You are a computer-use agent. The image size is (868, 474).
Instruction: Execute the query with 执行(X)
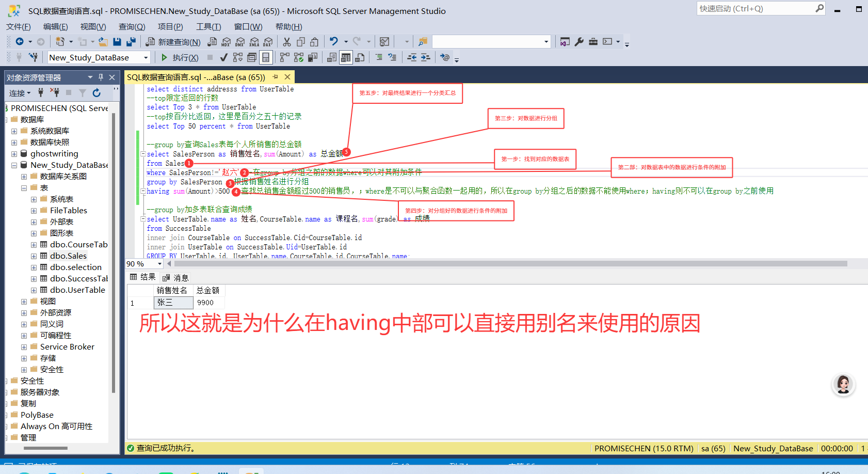(x=180, y=57)
